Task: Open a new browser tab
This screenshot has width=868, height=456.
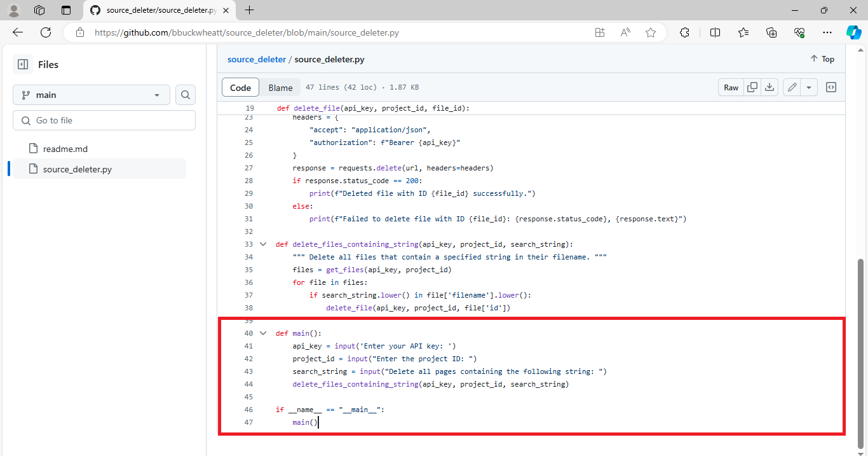Action: (249, 10)
